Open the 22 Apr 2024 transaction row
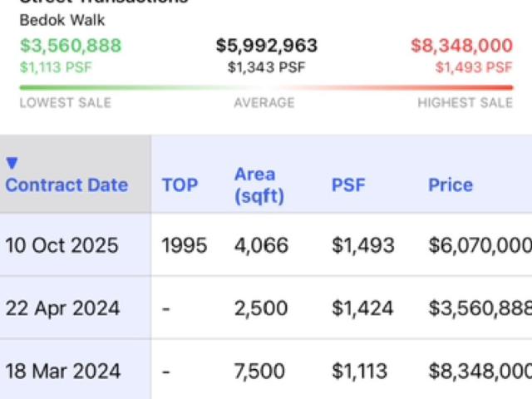 click(266, 308)
